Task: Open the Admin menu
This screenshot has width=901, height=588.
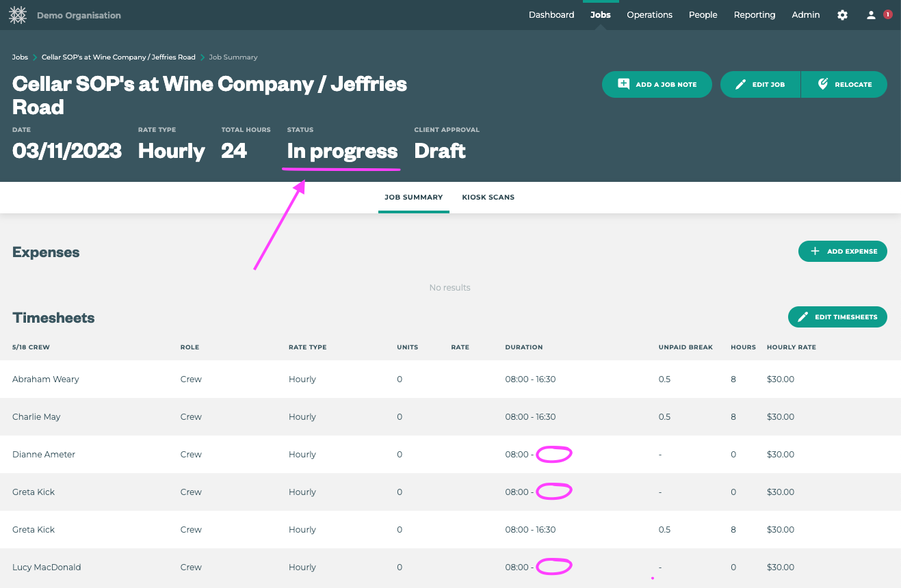Action: [x=805, y=15]
